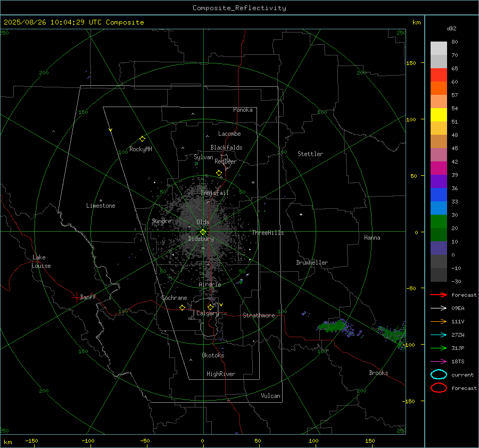
Task: Select the Limestone label
Action: click(x=101, y=206)
